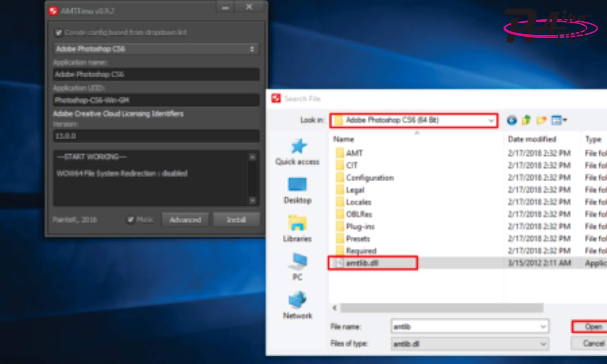Open the View menu icon in Search File
The width and height of the screenshot is (607, 364).
pos(559,120)
